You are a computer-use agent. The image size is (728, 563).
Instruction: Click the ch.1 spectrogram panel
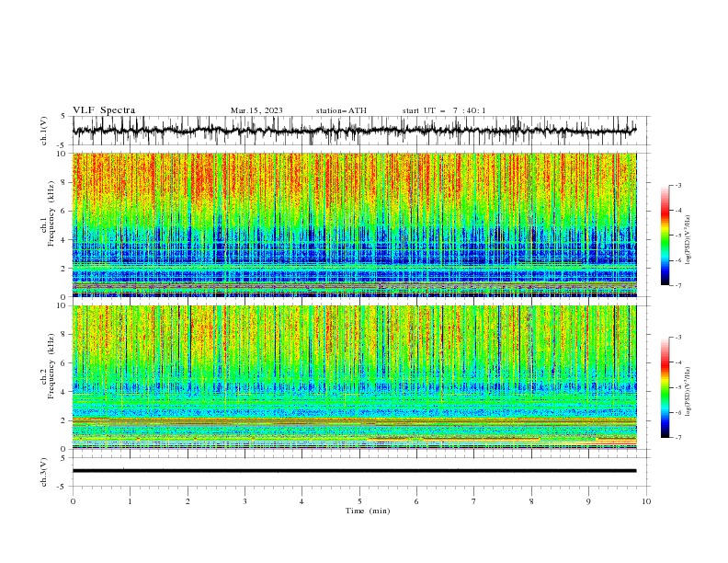pos(354,224)
